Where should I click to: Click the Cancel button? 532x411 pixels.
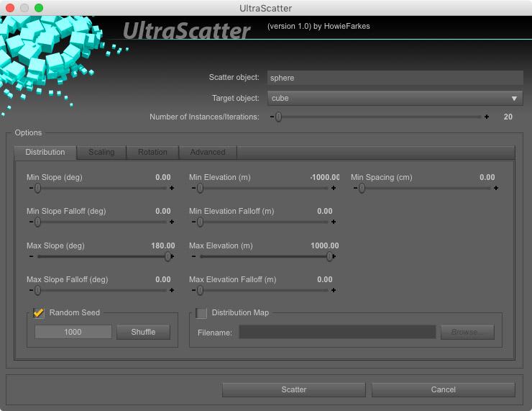(x=443, y=389)
